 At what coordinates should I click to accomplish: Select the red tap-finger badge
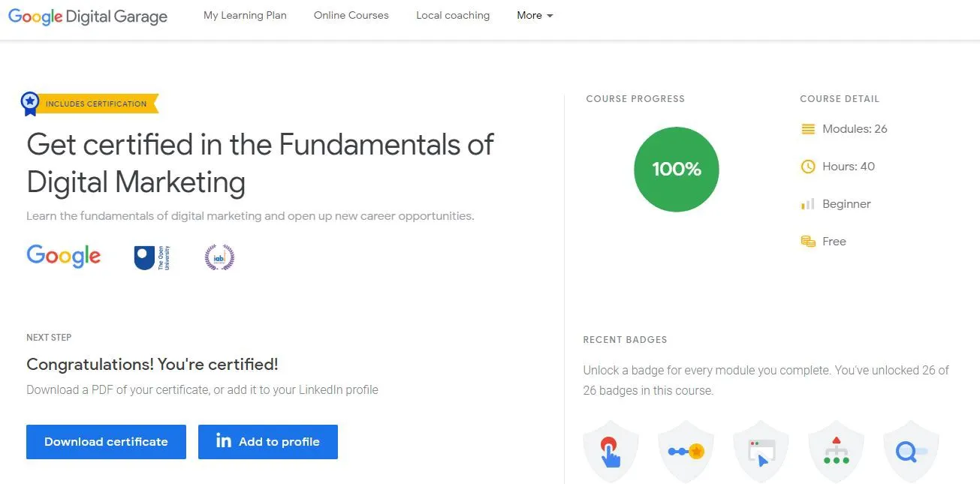tap(611, 452)
